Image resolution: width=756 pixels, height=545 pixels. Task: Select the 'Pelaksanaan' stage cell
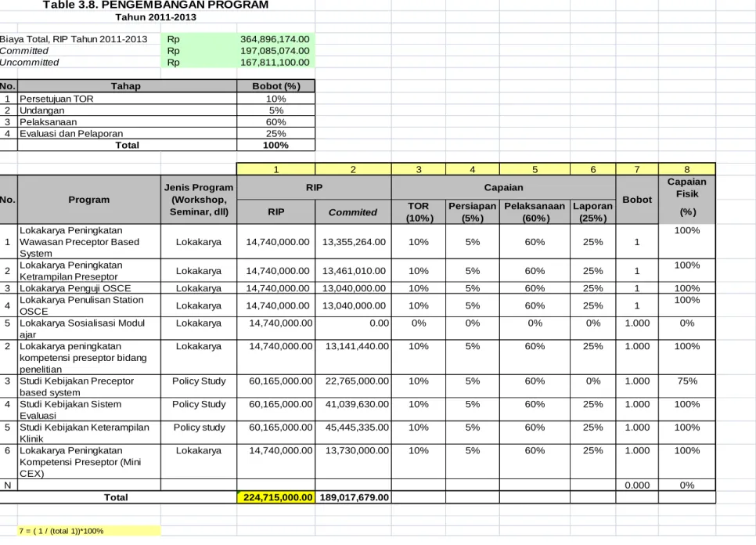tap(128, 121)
